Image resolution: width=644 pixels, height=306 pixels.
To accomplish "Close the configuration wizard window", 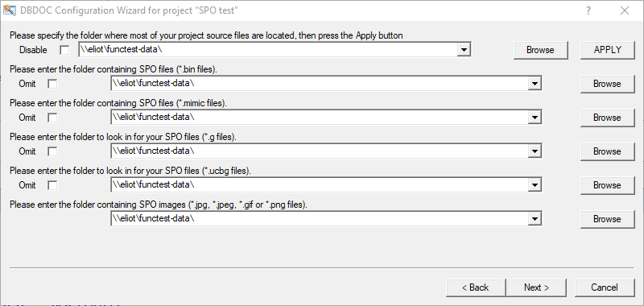I will point(625,10).
